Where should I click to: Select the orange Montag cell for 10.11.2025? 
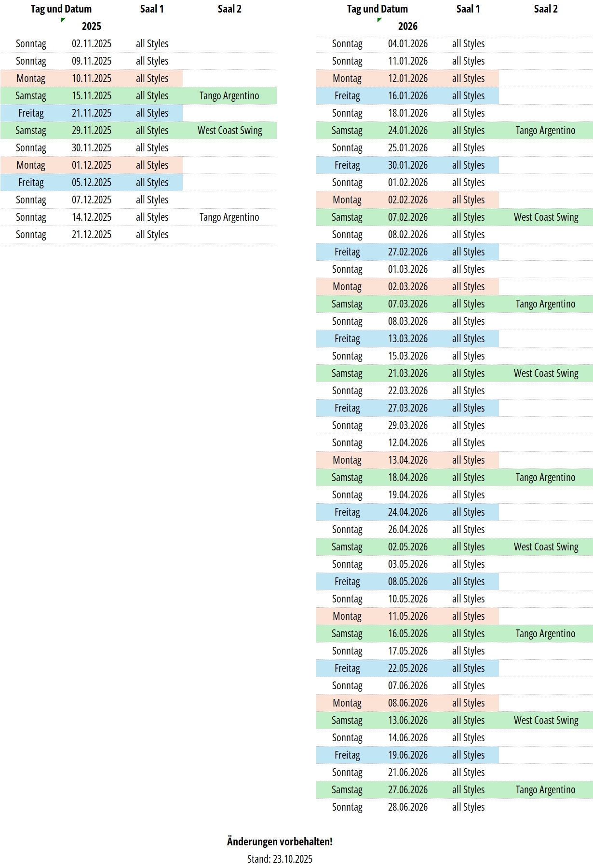pos(31,79)
